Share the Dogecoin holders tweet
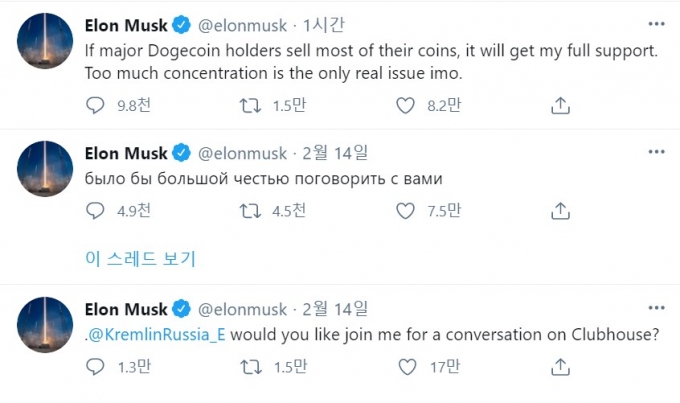 point(561,104)
